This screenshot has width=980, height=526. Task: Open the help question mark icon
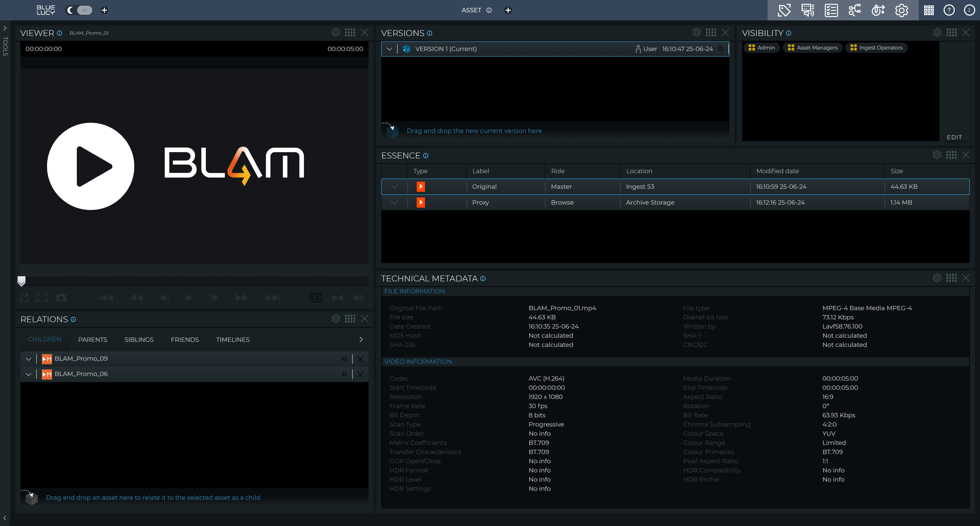[x=949, y=10]
